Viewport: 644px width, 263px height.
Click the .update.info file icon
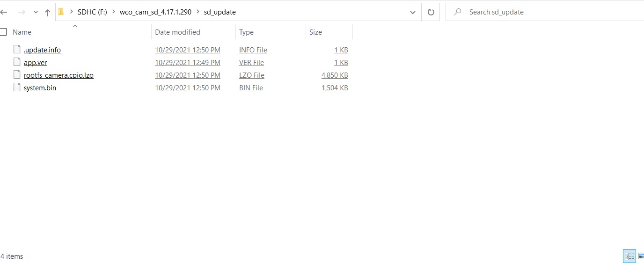pos(17,50)
